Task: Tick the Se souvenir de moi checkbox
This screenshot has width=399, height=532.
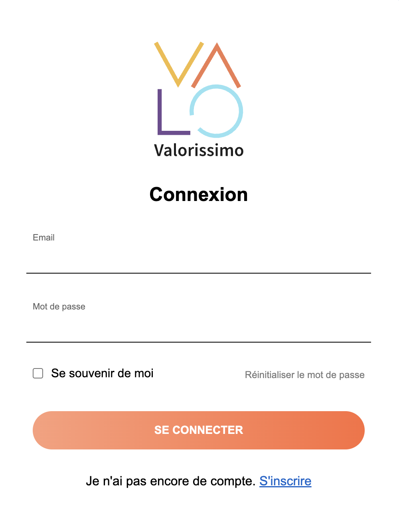Action: (x=38, y=373)
